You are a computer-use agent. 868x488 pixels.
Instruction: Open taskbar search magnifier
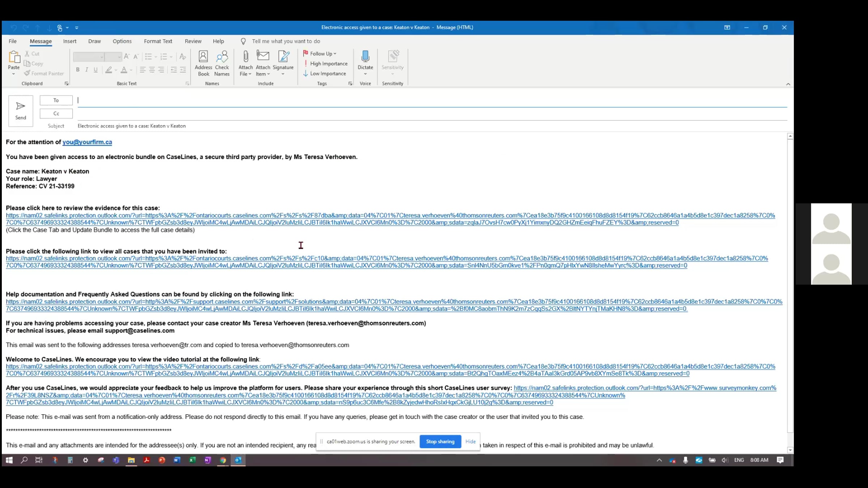point(24,460)
